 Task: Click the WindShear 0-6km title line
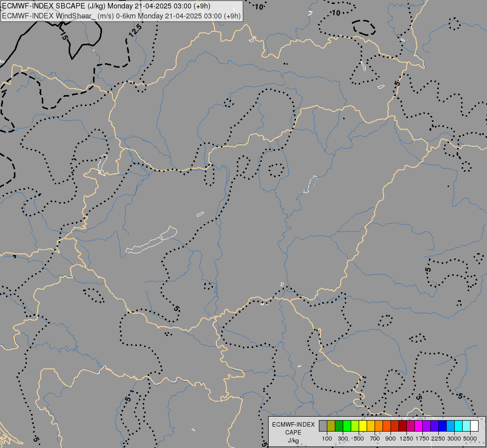tap(121, 16)
